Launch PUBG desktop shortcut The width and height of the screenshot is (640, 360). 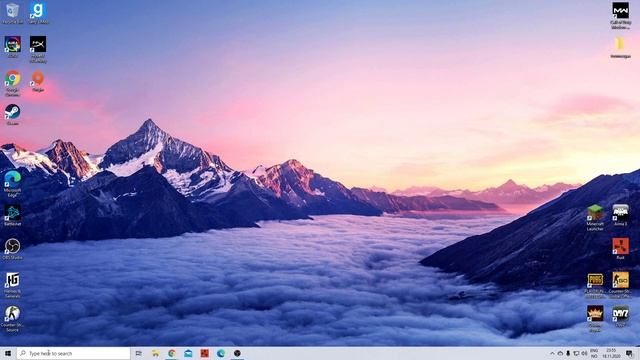(595, 285)
